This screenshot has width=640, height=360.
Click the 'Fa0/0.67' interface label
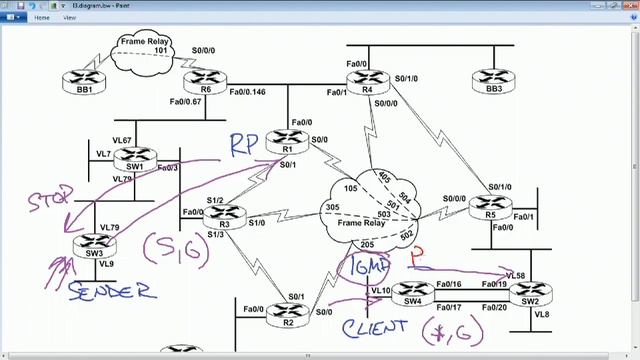pos(186,102)
